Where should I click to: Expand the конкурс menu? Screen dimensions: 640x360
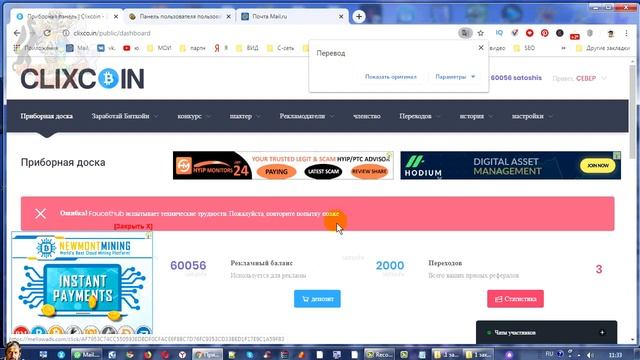pyautogui.click(x=193, y=116)
